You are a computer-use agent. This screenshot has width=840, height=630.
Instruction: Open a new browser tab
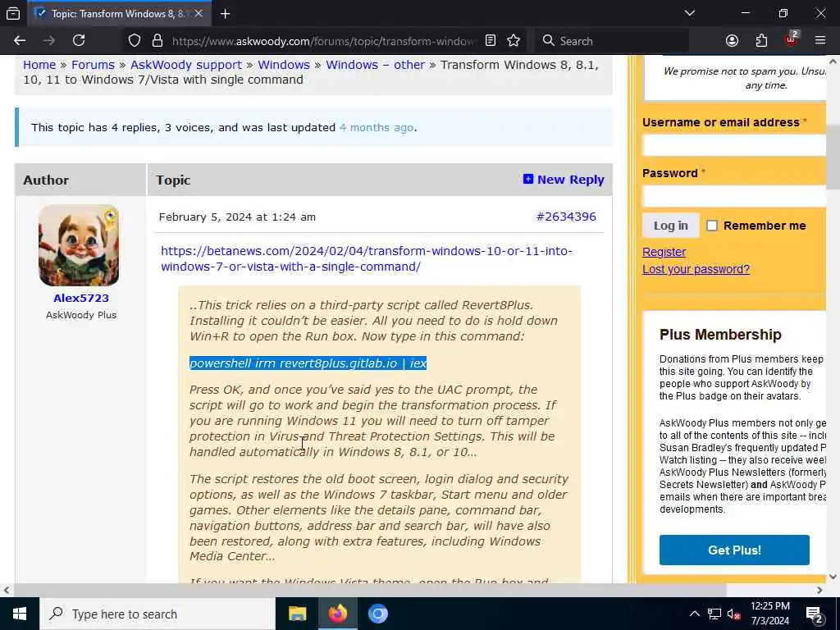[226, 13]
